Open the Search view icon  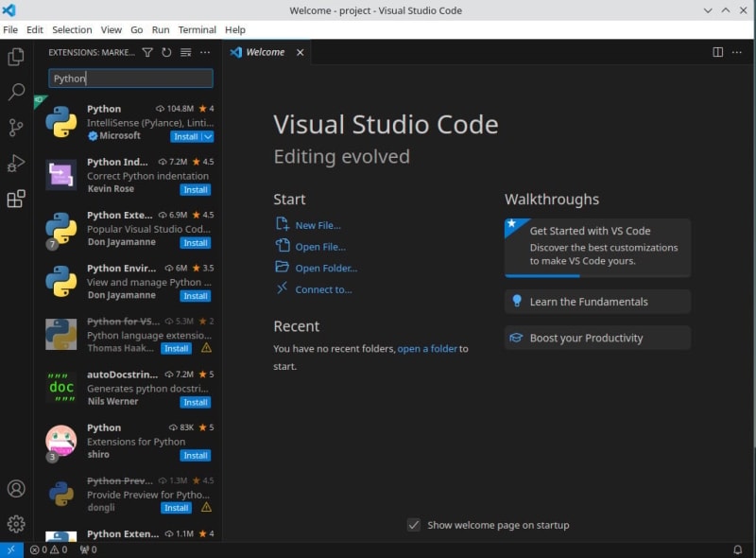16,93
